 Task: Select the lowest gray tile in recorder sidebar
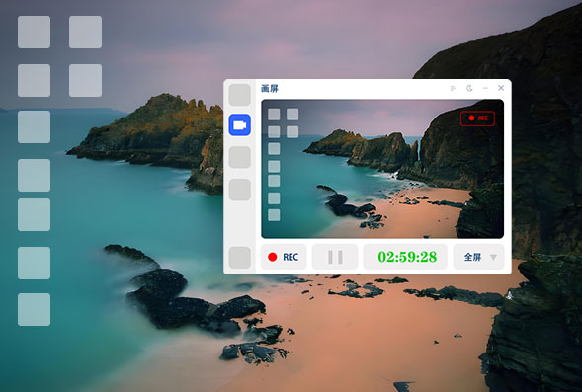coord(239,258)
